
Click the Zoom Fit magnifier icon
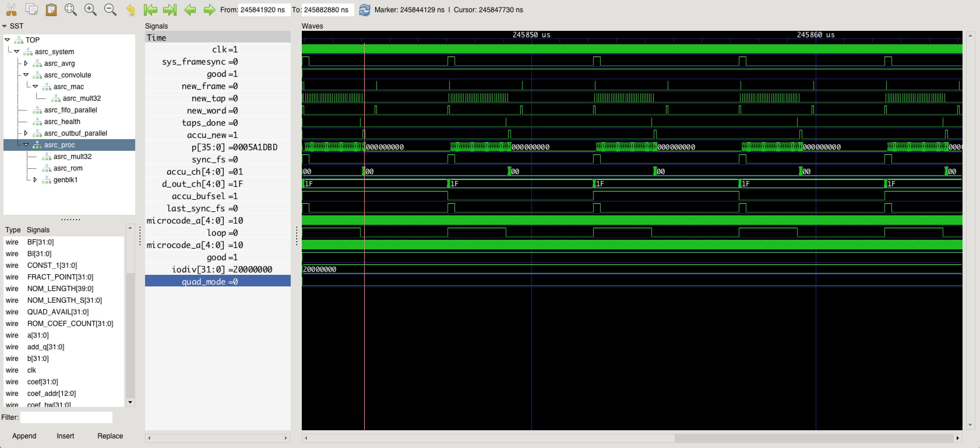coord(71,10)
